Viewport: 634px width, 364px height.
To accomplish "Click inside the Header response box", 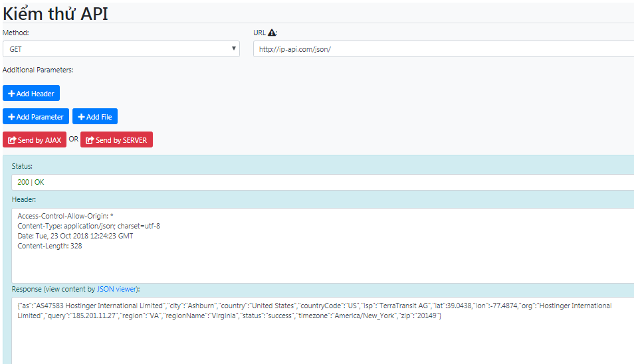I will 323,246.
